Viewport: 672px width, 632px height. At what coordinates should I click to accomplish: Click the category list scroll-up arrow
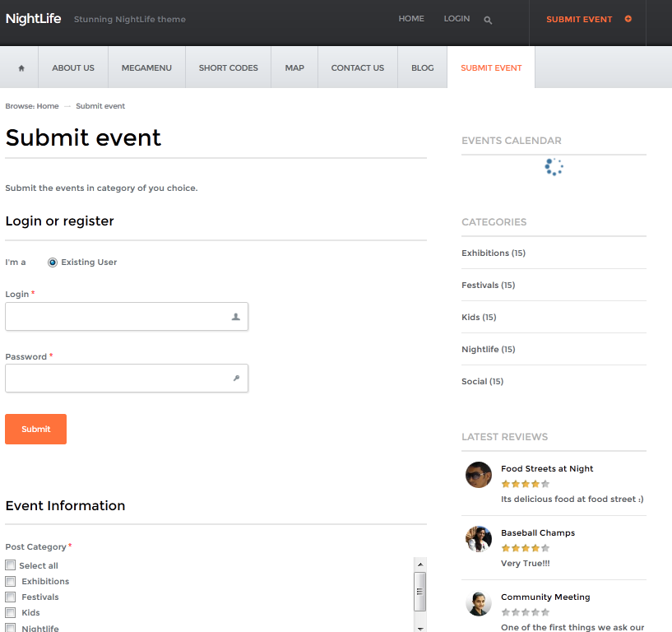(x=420, y=565)
